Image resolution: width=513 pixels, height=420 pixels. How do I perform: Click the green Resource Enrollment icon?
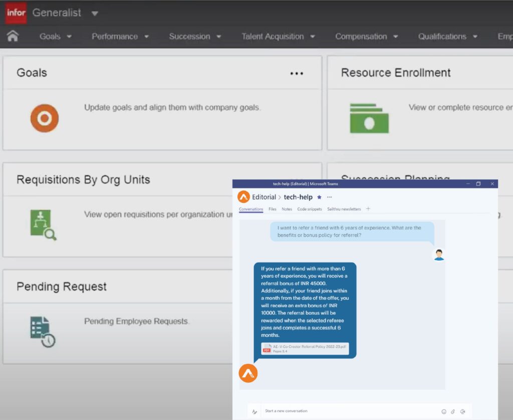pos(369,118)
